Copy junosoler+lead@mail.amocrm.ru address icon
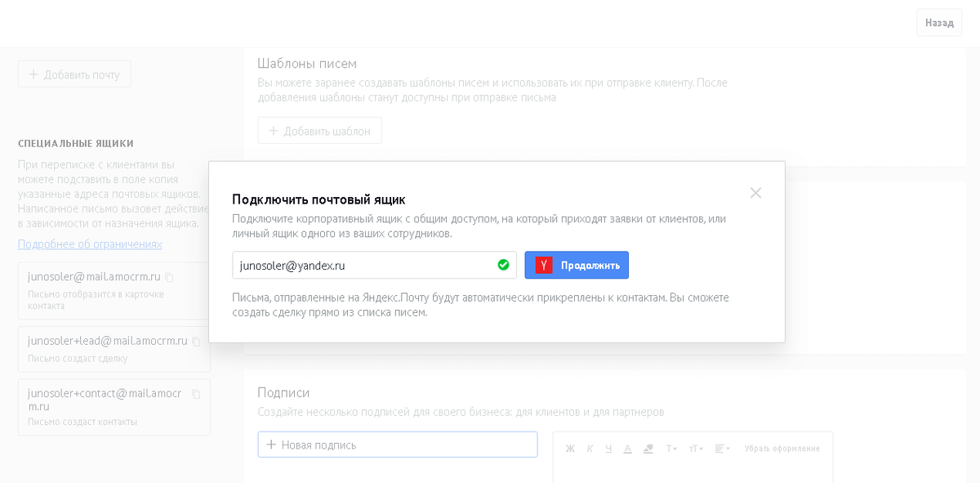Viewport: 980px width, 483px height. pyautogui.click(x=196, y=342)
